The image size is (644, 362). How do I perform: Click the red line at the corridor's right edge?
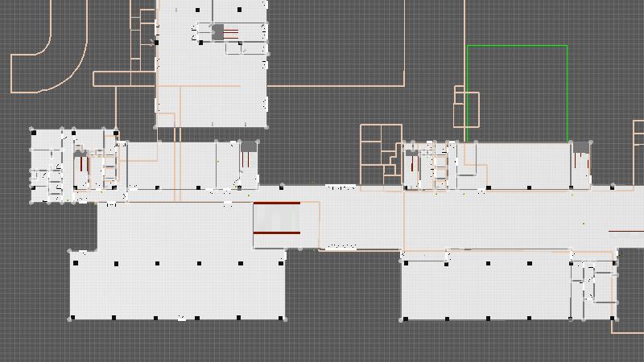626,231
